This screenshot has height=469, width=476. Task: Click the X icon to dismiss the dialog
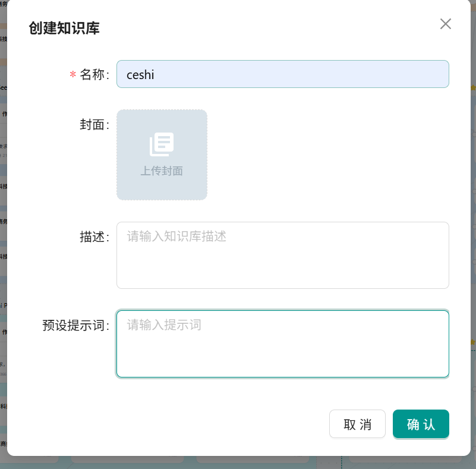(x=446, y=24)
